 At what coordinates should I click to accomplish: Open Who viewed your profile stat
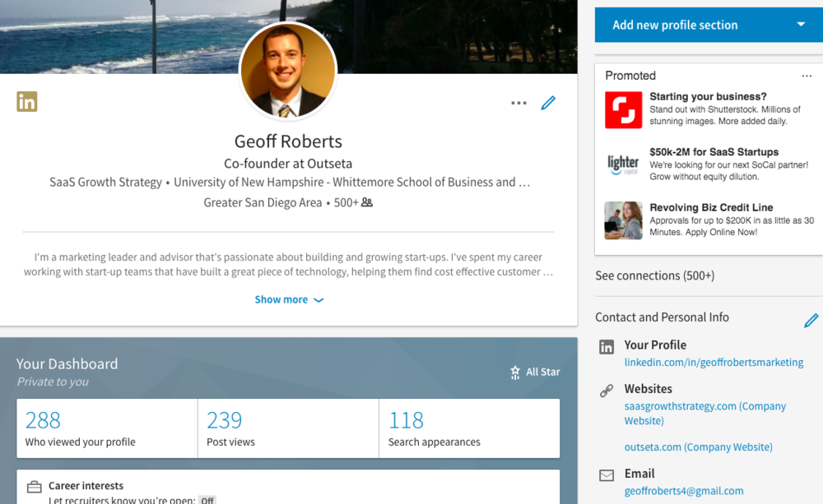pos(107,428)
